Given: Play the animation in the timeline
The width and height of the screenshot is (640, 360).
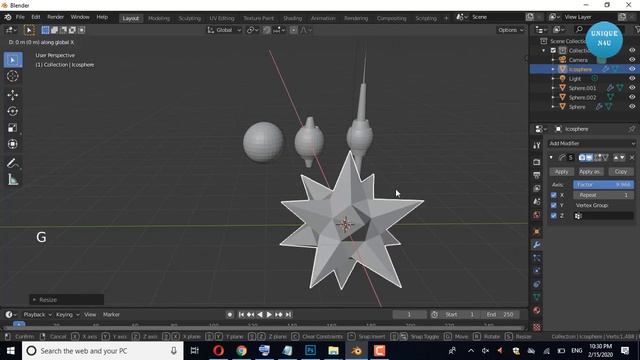Looking at the screenshot, I should point(269,315).
